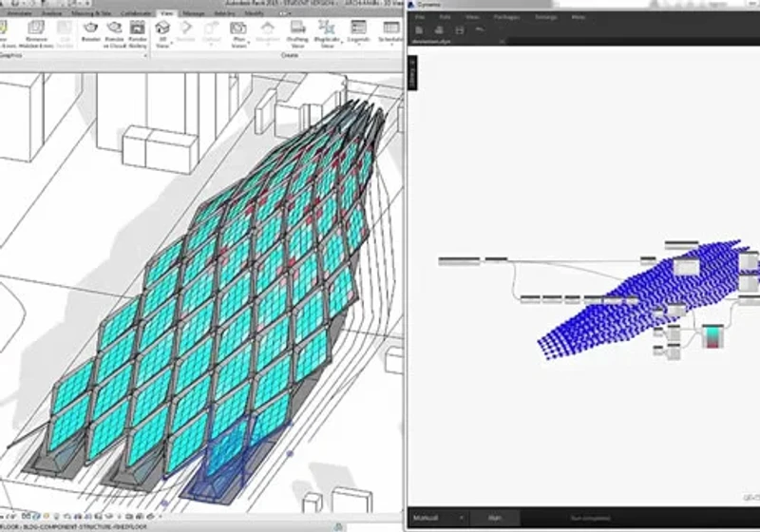Open the Collaborate ribbon tab
Viewport: 760px width, 532px height.
[x=136, y=13]
